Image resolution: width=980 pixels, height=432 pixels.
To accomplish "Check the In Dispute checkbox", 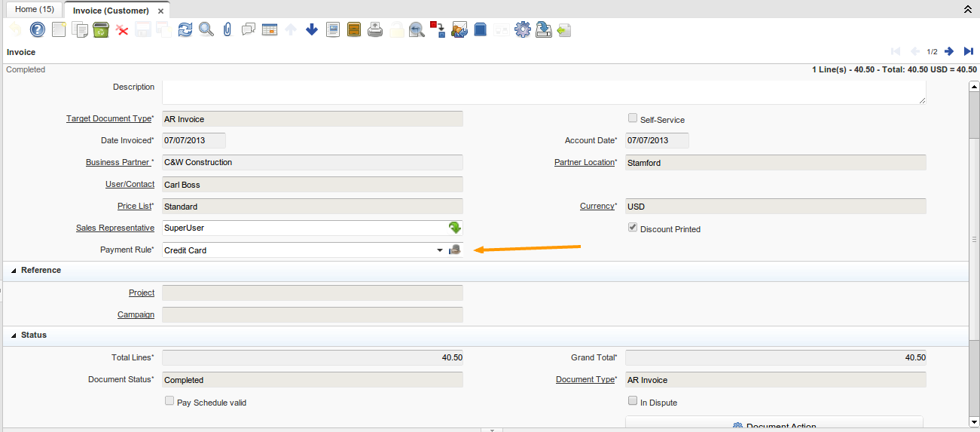I will point(633,402).
